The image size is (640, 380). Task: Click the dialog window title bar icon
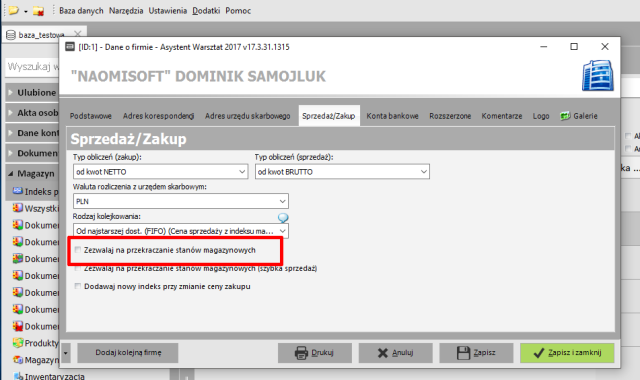coord(70,47)
